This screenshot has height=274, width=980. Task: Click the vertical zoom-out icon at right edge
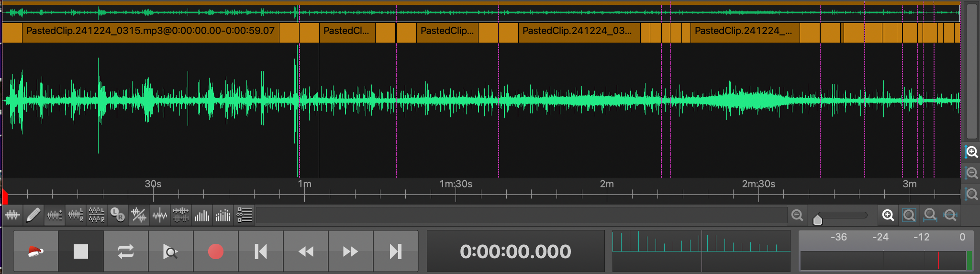pos(971,173)
